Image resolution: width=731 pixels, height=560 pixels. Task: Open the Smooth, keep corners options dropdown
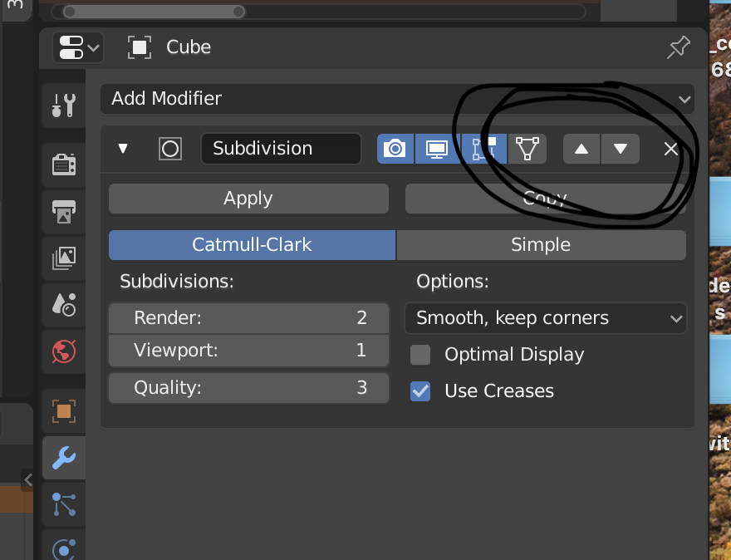[x=545, y=318]
